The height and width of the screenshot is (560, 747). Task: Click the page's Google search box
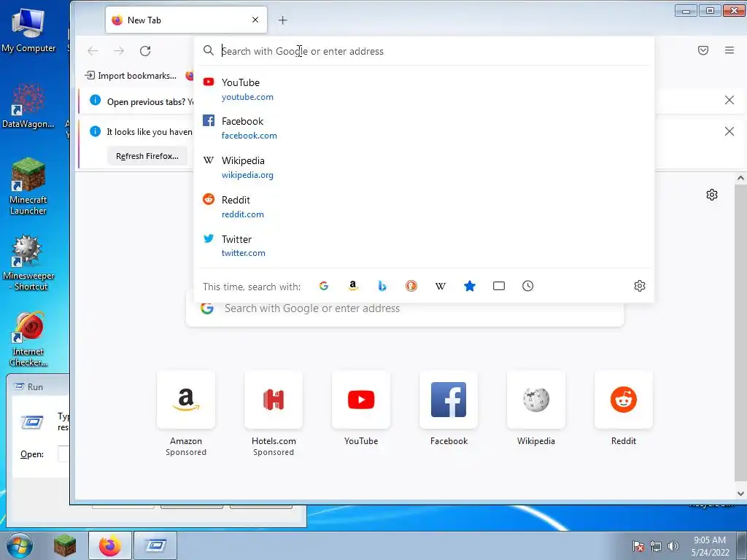[405, 308]
